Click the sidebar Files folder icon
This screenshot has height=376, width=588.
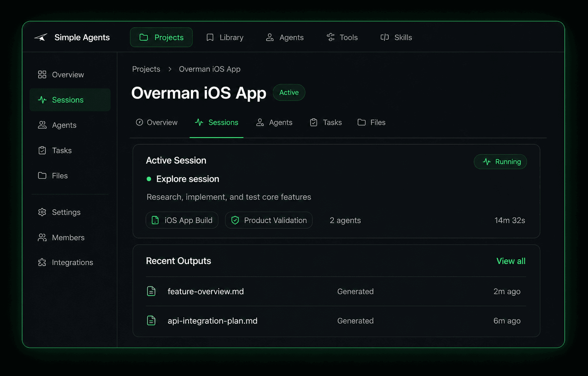coord(42,175)
